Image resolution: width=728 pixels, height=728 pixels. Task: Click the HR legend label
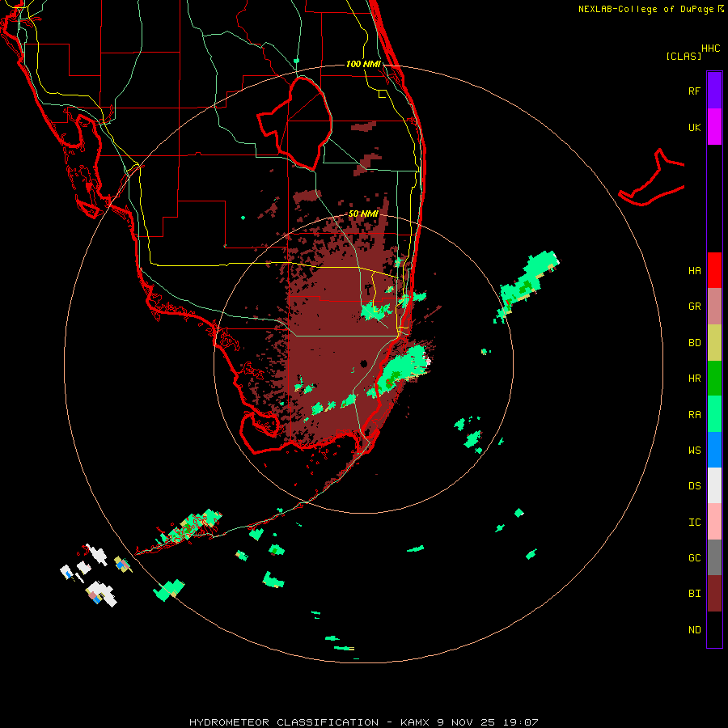694,379
